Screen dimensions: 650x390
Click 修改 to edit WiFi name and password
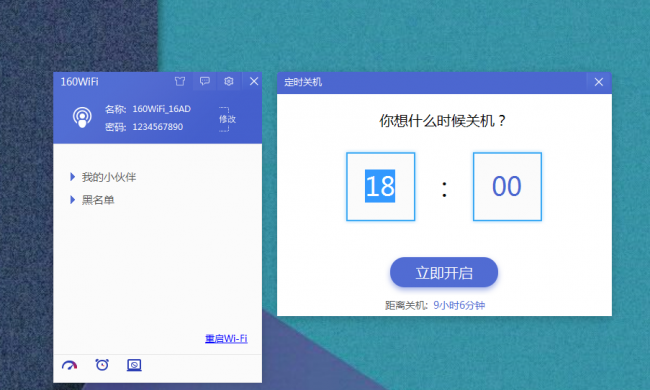(x=227, y=119)
